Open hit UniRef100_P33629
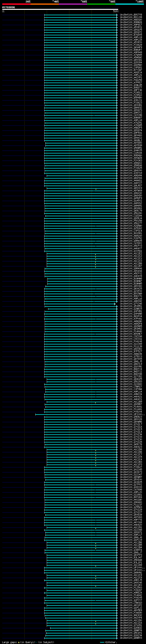Screen dimensions: 146x644 click(131, 45)
